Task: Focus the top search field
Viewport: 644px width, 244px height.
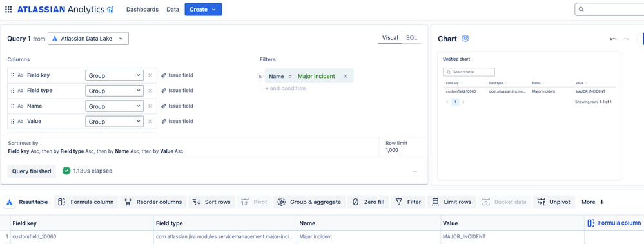Action: pos(609,10)
